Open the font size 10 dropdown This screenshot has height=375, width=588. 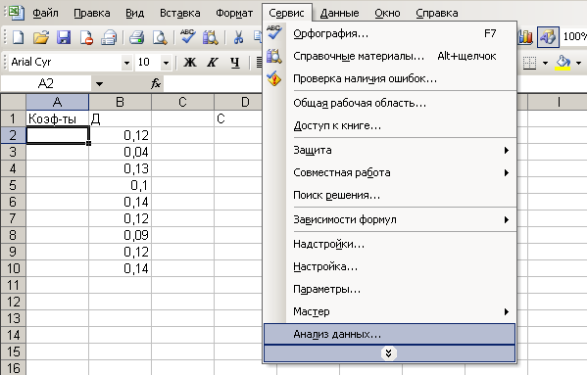166,63
